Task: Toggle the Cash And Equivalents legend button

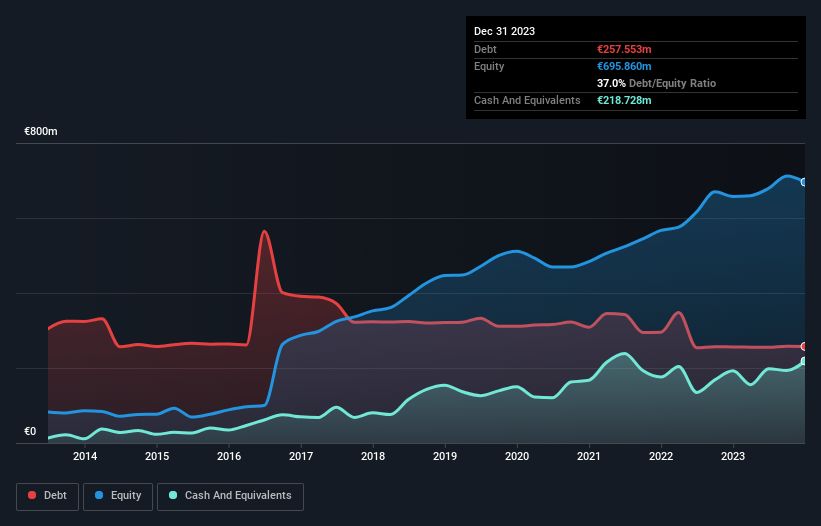Action: coord(230,496)
